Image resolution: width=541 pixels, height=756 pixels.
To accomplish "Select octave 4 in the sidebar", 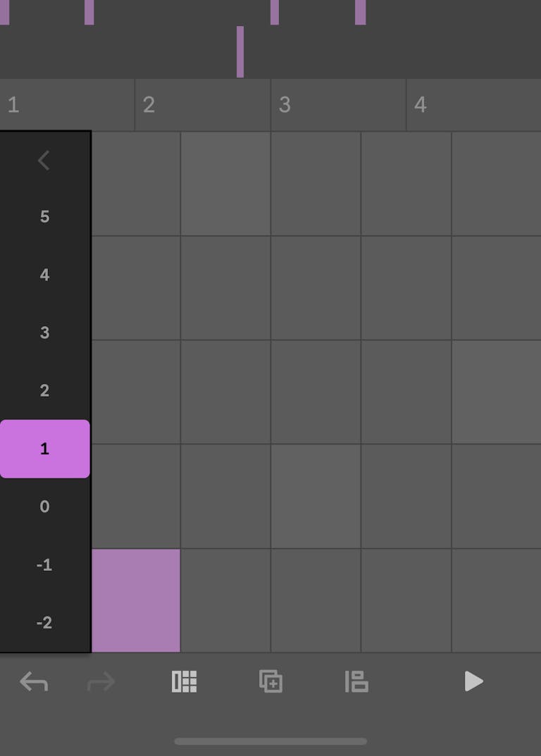I will tap(44, 275).
